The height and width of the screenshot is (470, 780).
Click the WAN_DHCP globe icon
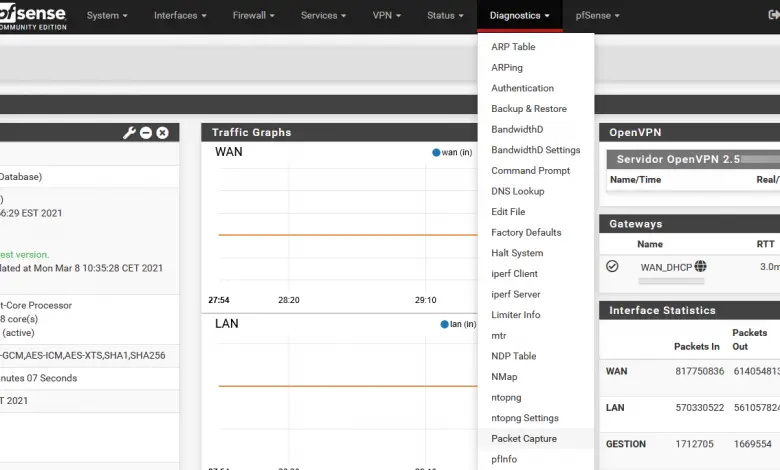click(700, 267)
